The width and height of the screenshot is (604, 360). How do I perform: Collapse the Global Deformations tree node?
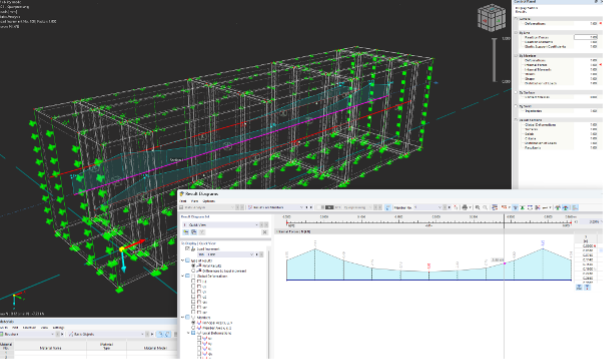tap(183, 276)
